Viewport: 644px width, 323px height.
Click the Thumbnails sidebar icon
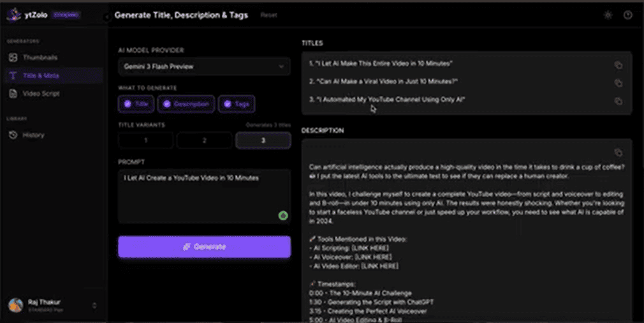[x=13, y=57]
